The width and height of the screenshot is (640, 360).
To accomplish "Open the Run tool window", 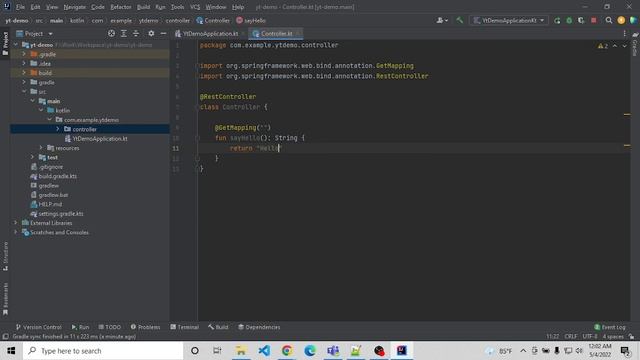I will click(x=80, y=327).
